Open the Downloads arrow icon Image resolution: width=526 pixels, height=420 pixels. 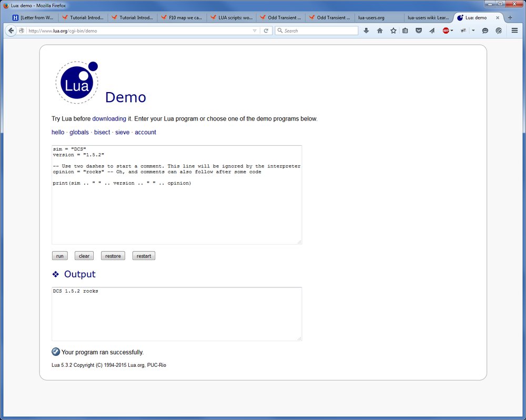click(x=366, y=31)
